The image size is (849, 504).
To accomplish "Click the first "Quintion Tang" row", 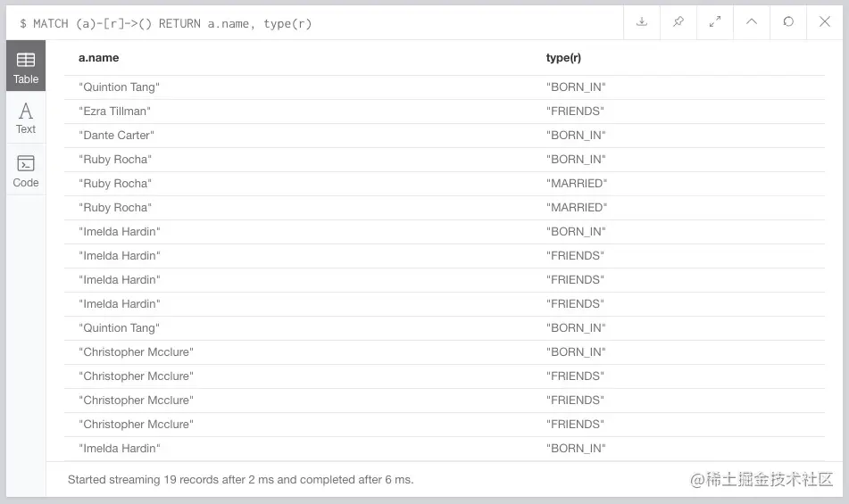I will tap(120, 87).
